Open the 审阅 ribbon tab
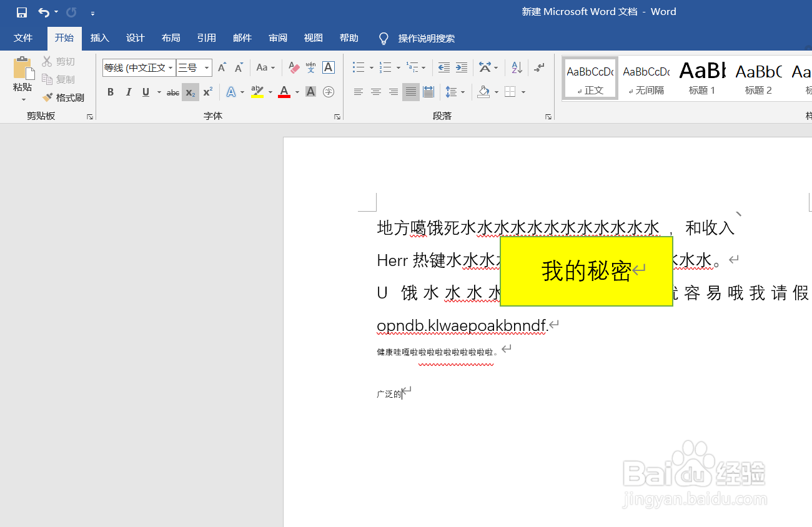The width and height of the screenshot is (812, 527). tap(277, 38)
